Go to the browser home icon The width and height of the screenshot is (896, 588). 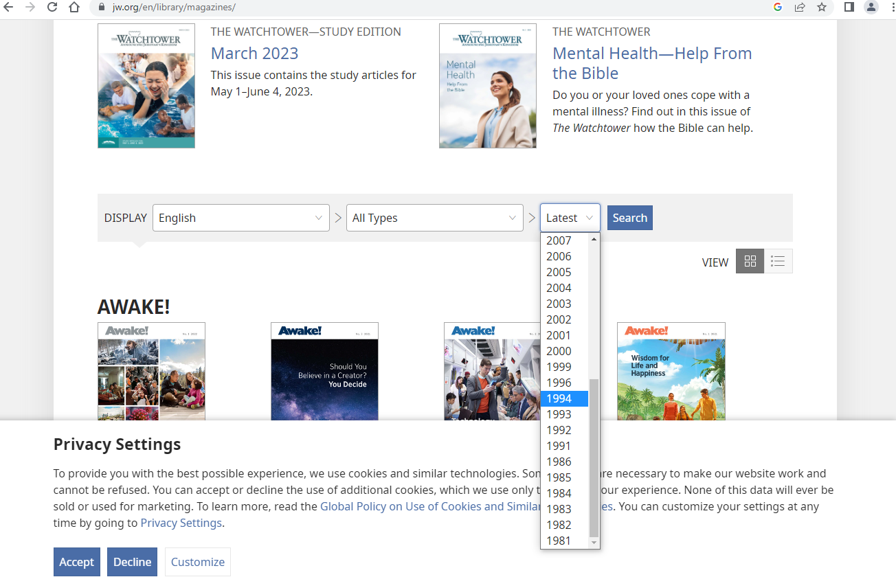[74, 8]
